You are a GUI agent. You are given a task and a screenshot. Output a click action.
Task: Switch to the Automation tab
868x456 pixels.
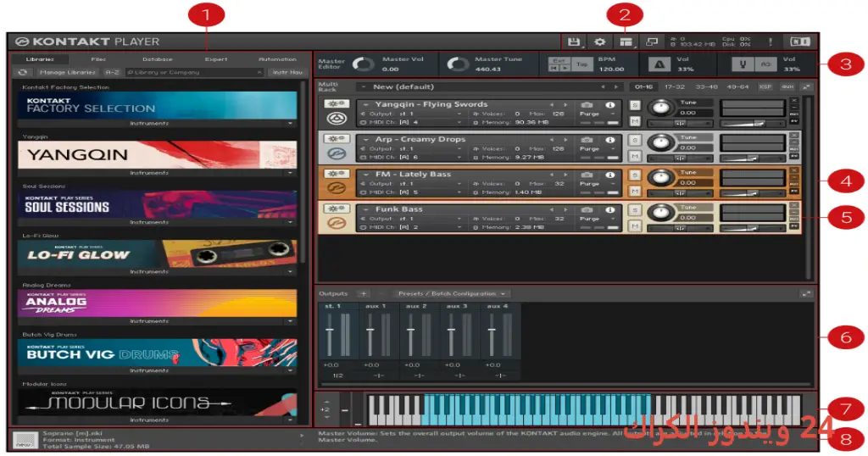click(x=277, y=59)
